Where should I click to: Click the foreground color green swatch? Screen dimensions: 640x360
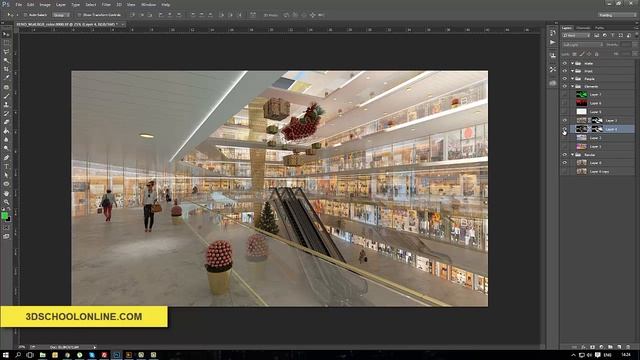[x=4, y=216]
